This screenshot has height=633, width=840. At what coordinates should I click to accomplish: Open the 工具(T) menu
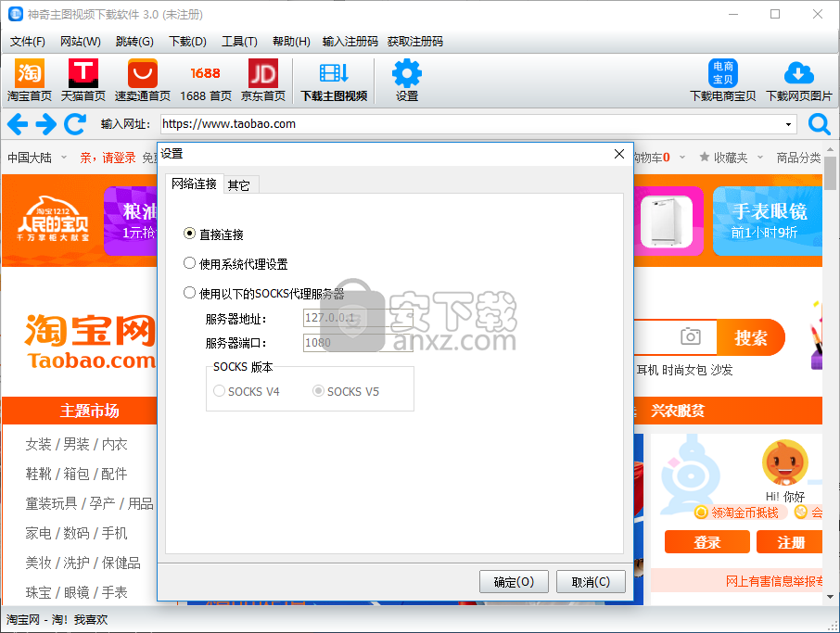(239, 41)
